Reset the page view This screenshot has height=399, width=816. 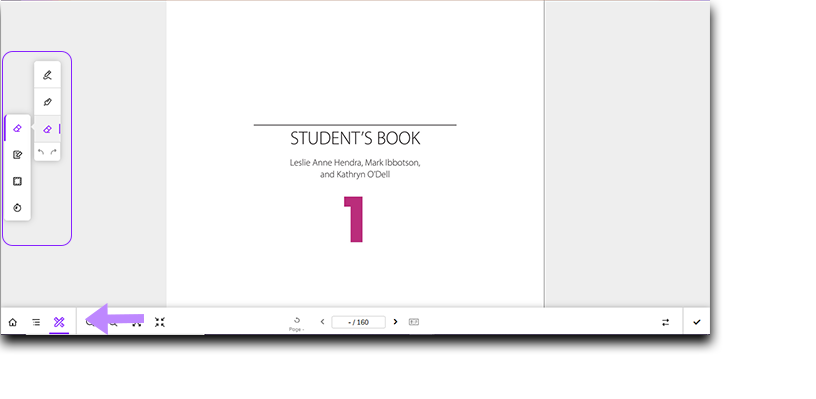click(297, 323)
